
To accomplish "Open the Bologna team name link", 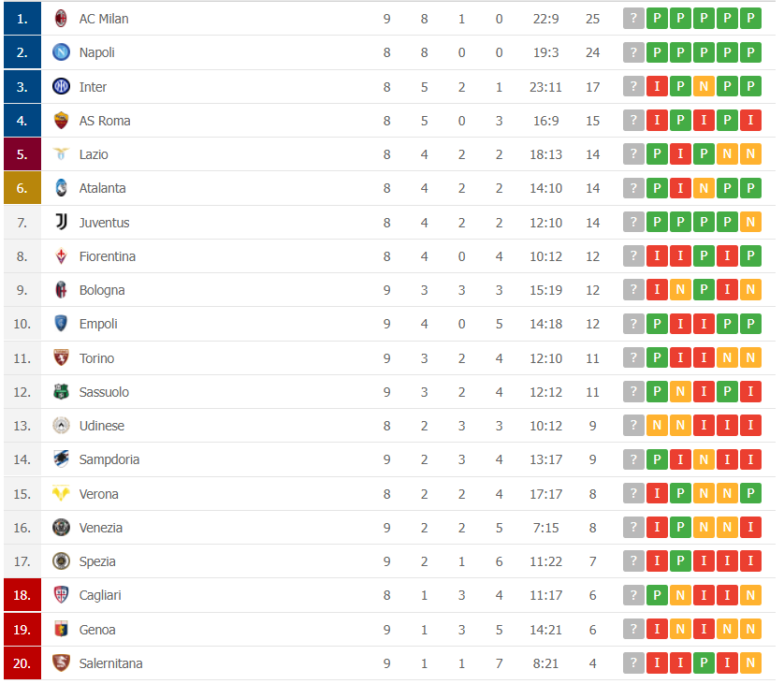I will [x=102, y=290].
